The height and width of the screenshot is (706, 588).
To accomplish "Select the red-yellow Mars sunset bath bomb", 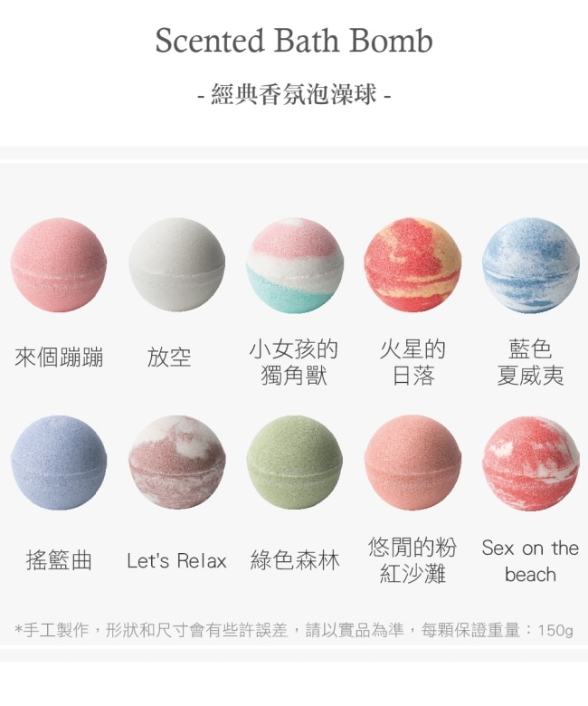I will [413, 264].
